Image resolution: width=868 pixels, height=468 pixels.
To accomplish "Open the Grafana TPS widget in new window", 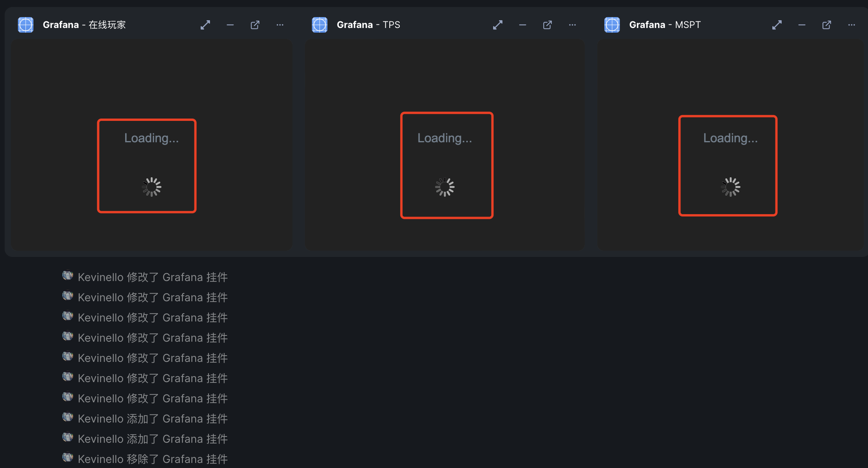I will pos(548,25).
